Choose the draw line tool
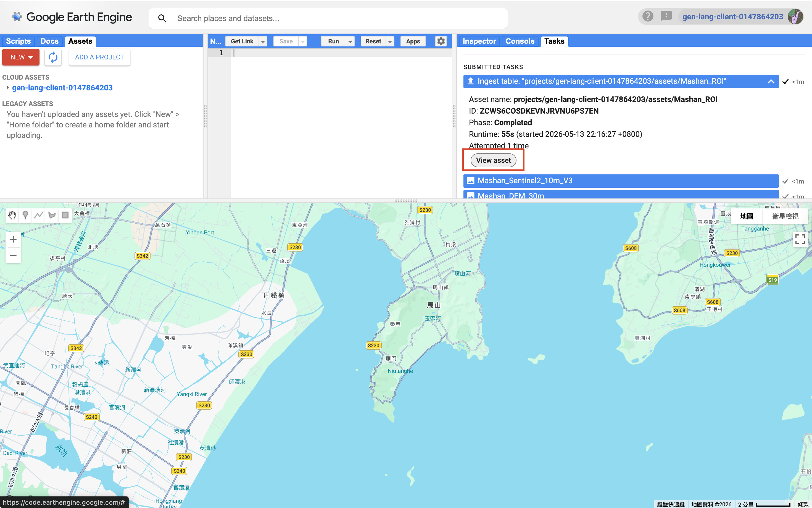 [x=39, y=215]
